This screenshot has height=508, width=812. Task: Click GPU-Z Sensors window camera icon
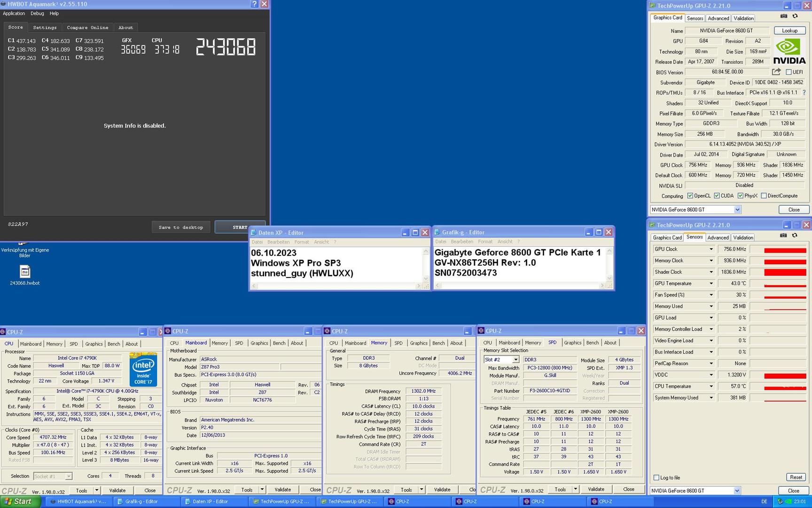(x=784, y=235)
